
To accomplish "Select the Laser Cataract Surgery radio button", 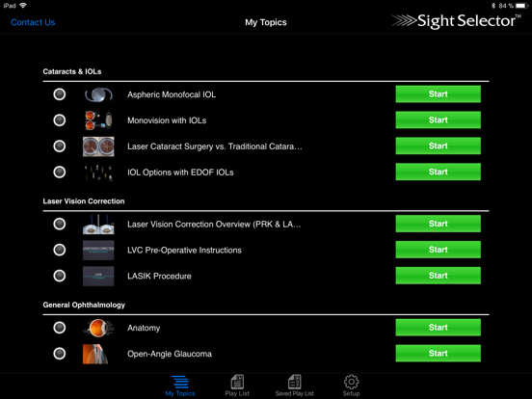I will click(60, 146).
